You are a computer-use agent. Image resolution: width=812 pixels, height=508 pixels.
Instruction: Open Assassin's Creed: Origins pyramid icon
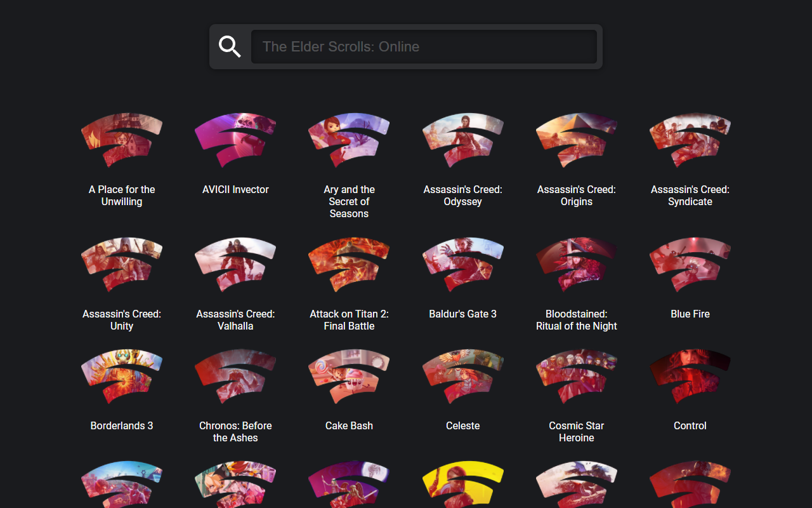(577, 140)
